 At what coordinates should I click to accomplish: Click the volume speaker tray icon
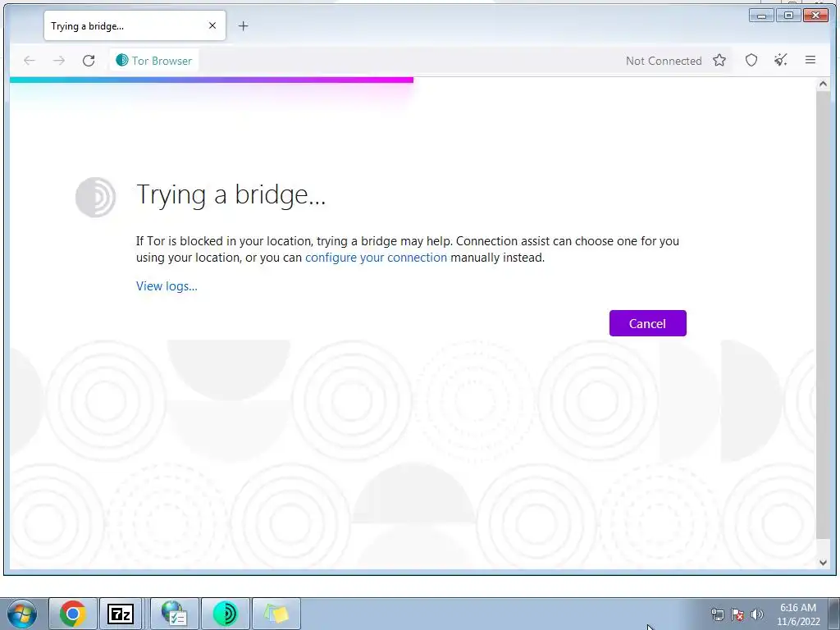(757, 614)
